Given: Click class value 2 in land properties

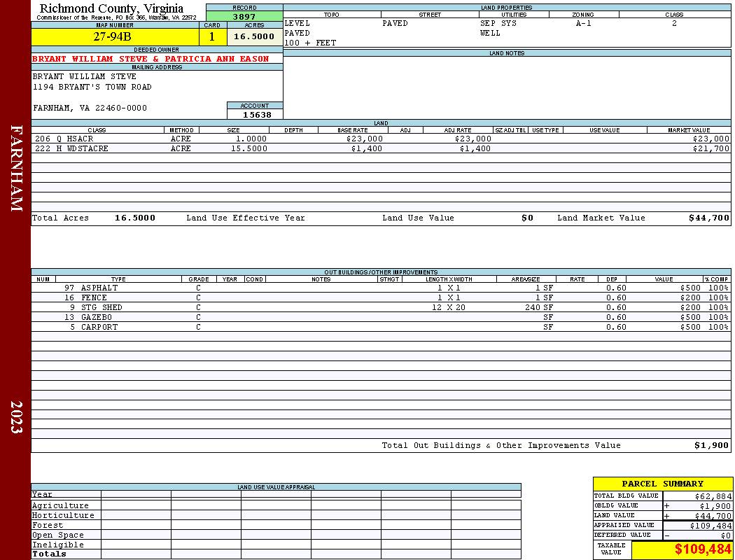Looking at the screenshot, I should pos(675,23).
